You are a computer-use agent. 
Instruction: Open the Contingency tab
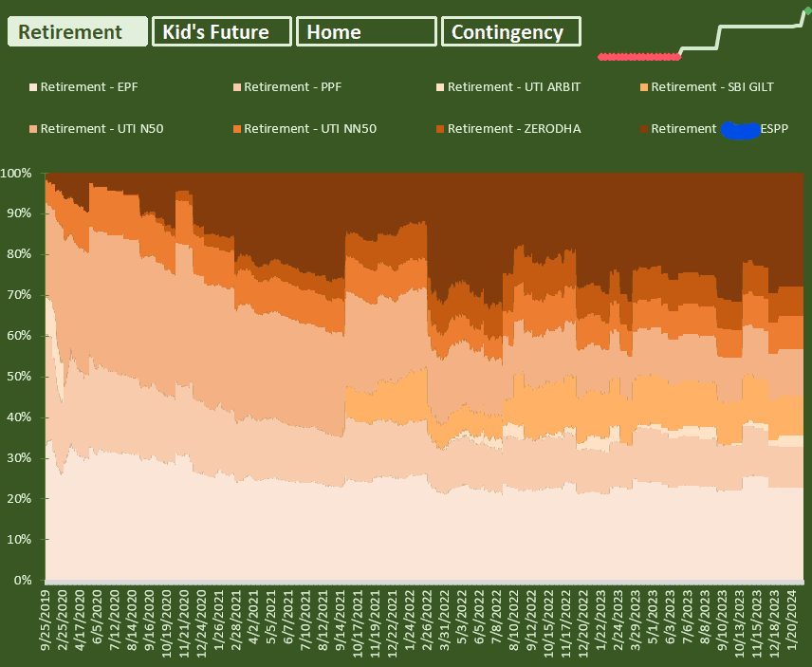tap(510, 30)
